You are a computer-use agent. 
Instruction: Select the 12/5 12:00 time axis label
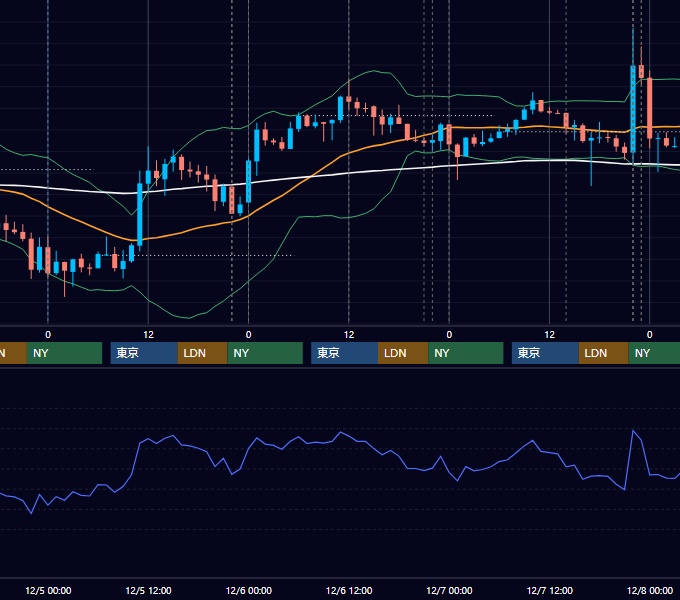coord(148,590)
